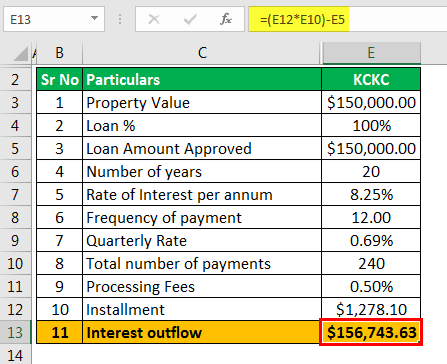Screen dimensions: 447x364
Task: Select the 'Processing Fees' cell
Action: [x=202, y=286]
